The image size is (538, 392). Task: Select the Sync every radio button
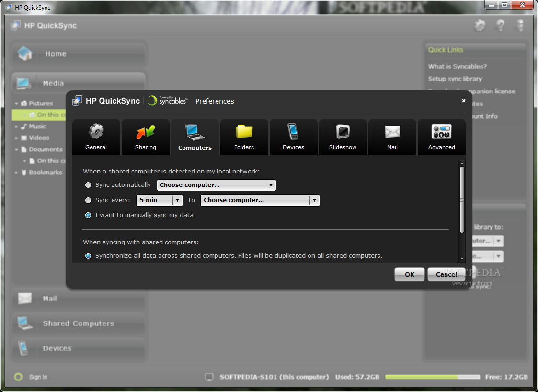click(x=88, y=200)
